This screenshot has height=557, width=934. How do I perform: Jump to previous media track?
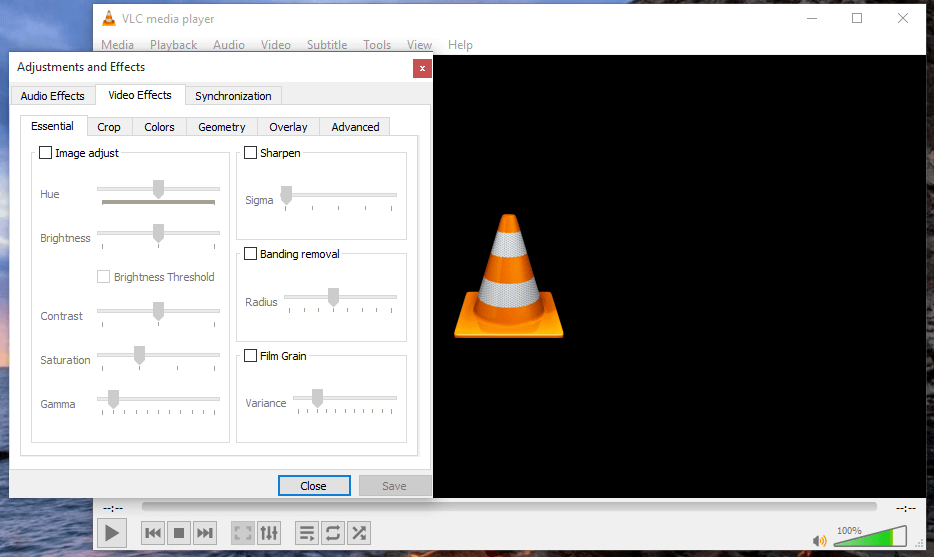[153, 533]
